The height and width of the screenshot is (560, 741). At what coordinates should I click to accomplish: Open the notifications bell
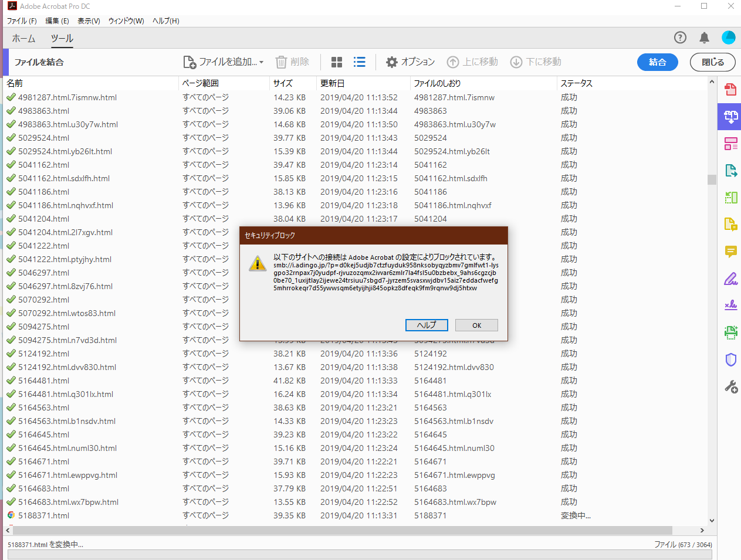pyautogui.click(x=704, y=38)
